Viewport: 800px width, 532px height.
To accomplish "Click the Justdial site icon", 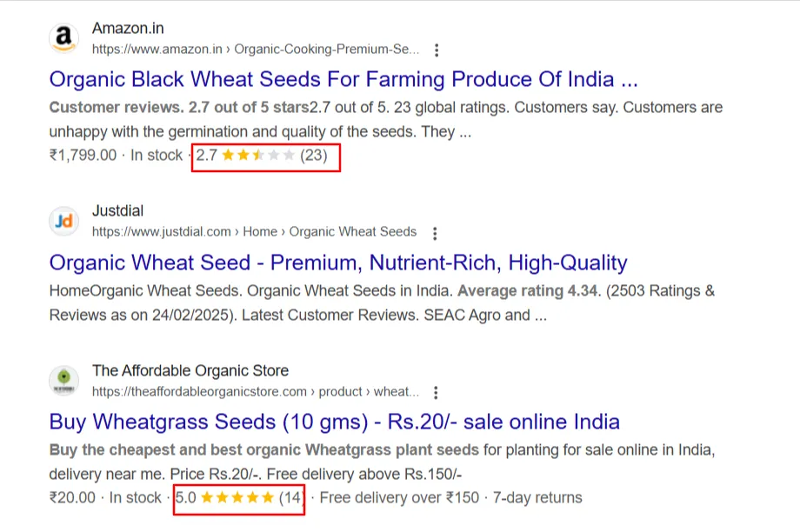I will pyautogui.click(x=63, y=221).
